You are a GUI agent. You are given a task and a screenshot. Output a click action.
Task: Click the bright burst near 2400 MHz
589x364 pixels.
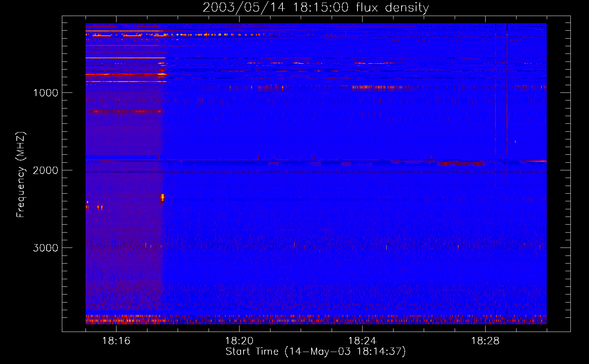[x=162, y=197]
